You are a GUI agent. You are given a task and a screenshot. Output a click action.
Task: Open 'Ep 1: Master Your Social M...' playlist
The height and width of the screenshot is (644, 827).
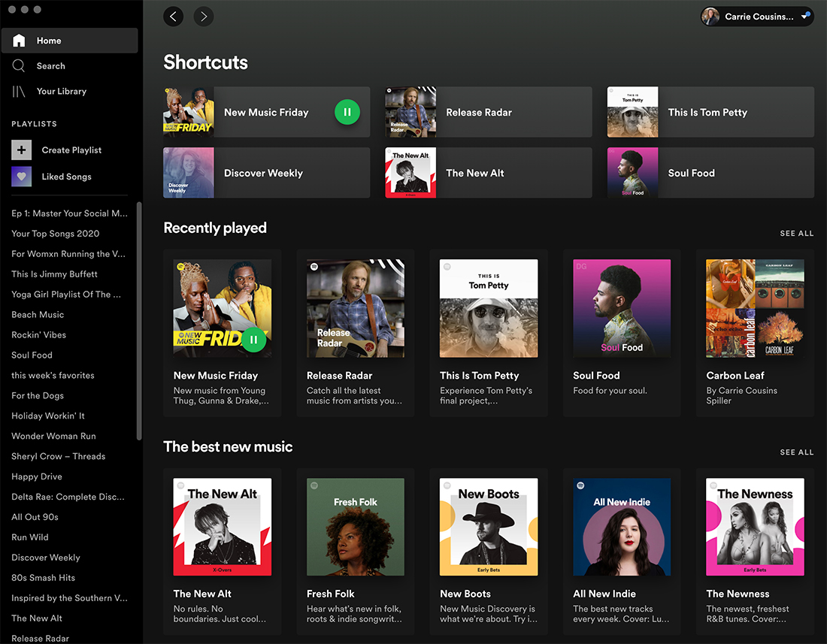[x=70, y=213]
